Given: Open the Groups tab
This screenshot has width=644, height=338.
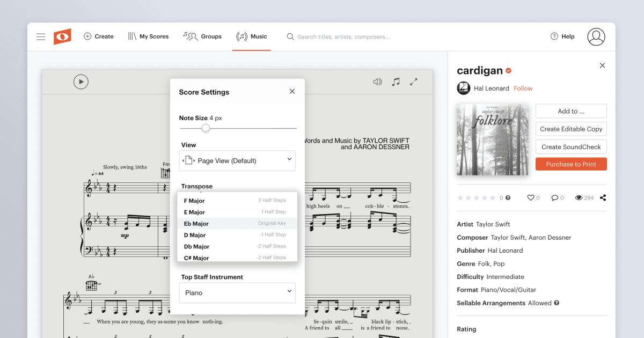Looking at the screenshot, I should [202, 36].
